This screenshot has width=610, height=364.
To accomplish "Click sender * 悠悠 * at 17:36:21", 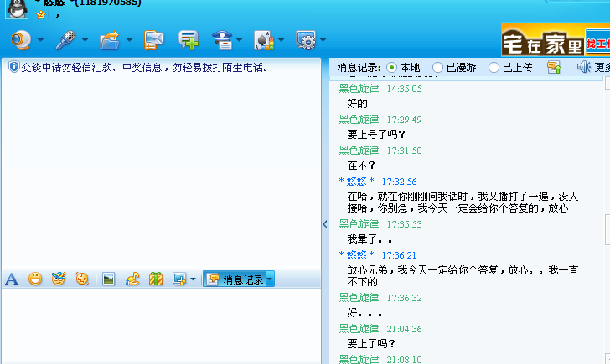I will (x=356, y=255).
